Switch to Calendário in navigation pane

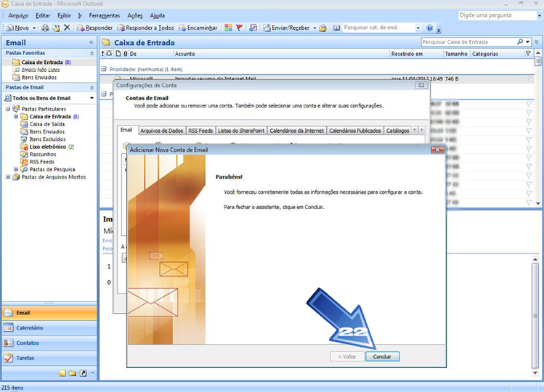49,328
